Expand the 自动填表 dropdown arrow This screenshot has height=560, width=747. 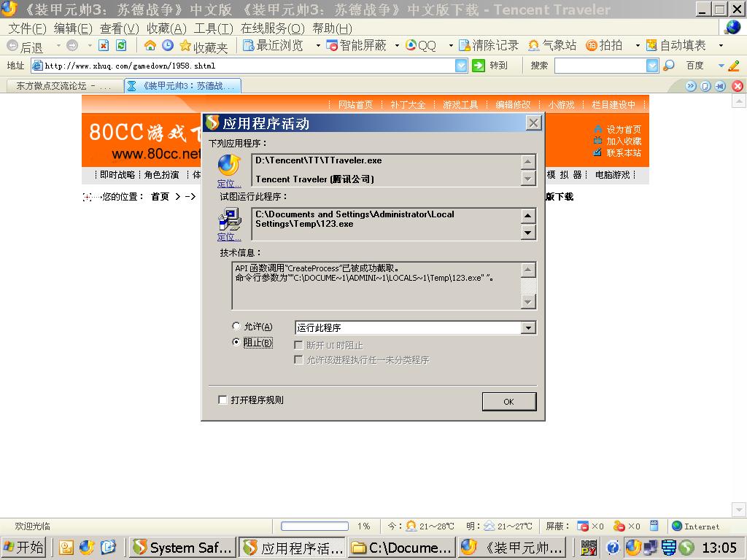click(x=721, y=46)
